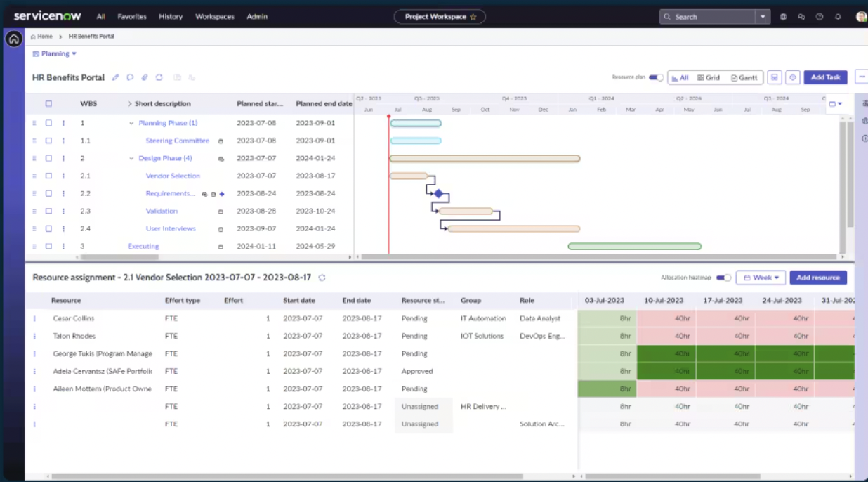Switch to the Gantt view tab
The height and width of the screenshot is (482, 868).
(744, 77)
